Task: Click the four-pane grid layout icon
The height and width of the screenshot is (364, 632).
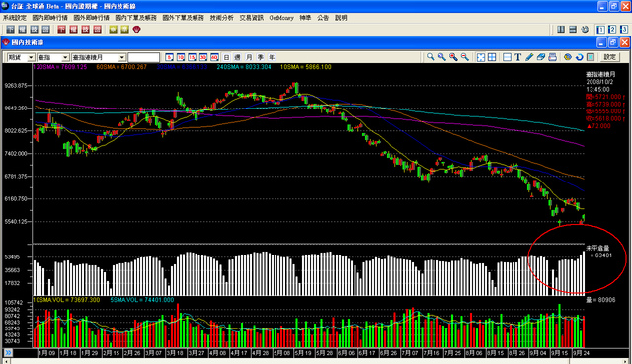Action: coord(492,57)
